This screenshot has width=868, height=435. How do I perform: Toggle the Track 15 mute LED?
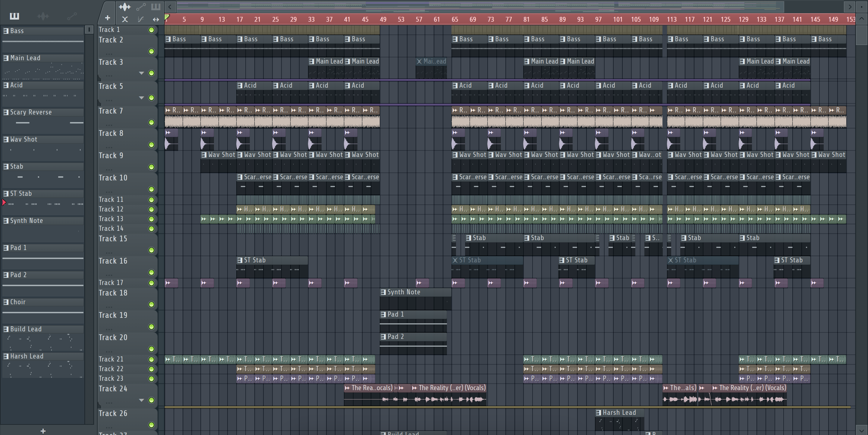click(x=152, y=250)
